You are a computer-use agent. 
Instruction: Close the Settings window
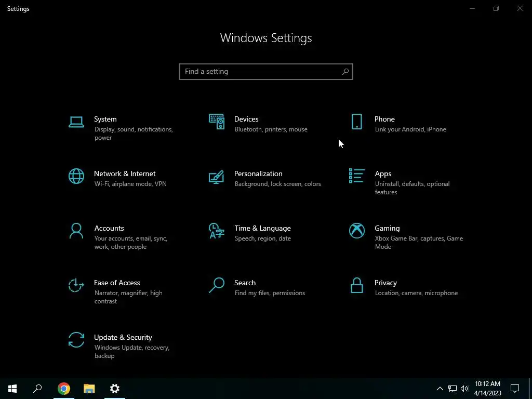tap(520, 8)
